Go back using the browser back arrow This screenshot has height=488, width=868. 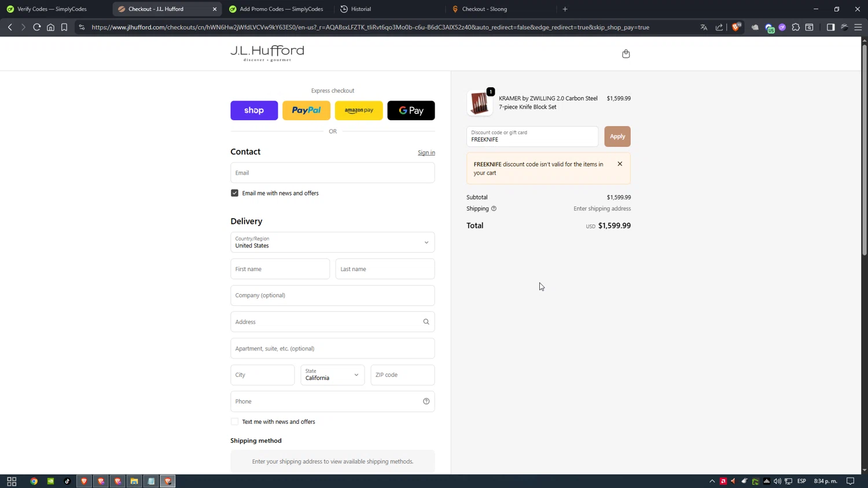point(10,27)
